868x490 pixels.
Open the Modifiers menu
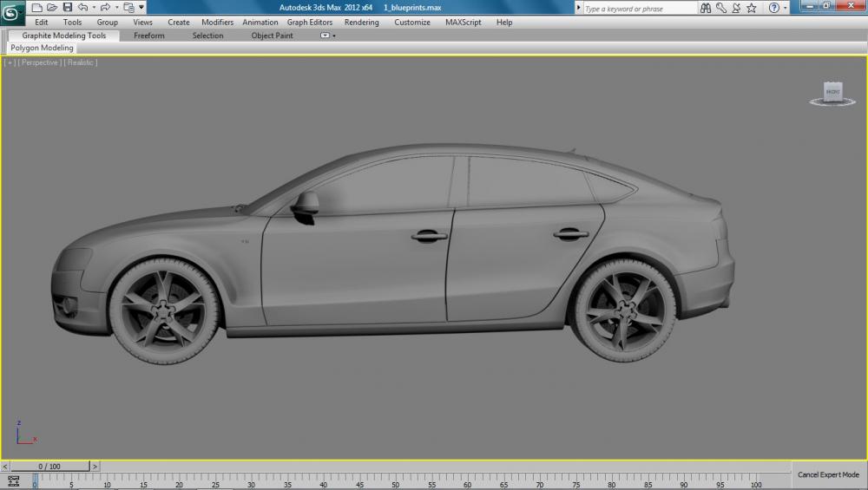tap(217, 23)
